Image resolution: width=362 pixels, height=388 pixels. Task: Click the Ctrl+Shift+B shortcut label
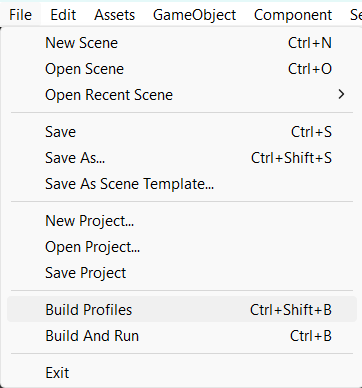pyautogui.click(x=291, y=310)
